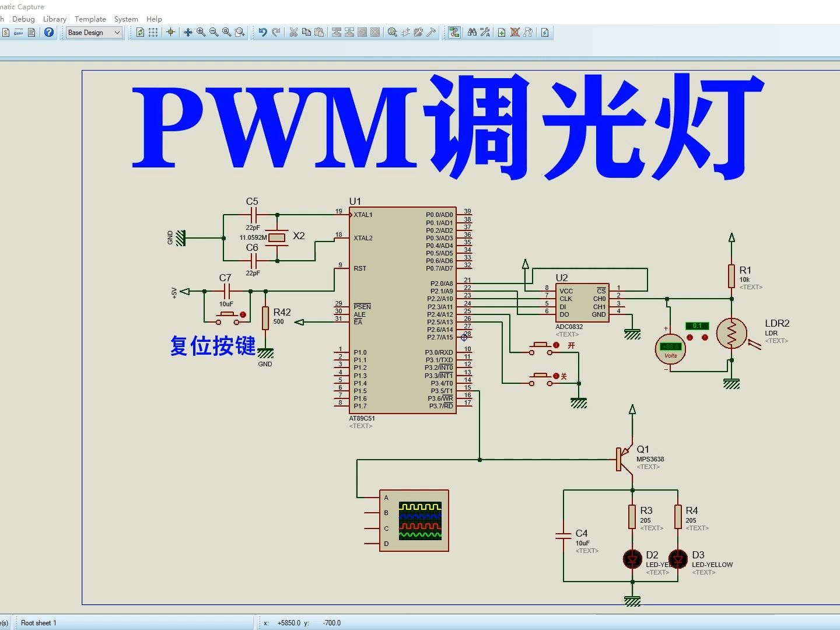Click the 'PWM调光灯' title text
The width and height of the screenshot is (840, 630).
(x=448, y=125)
